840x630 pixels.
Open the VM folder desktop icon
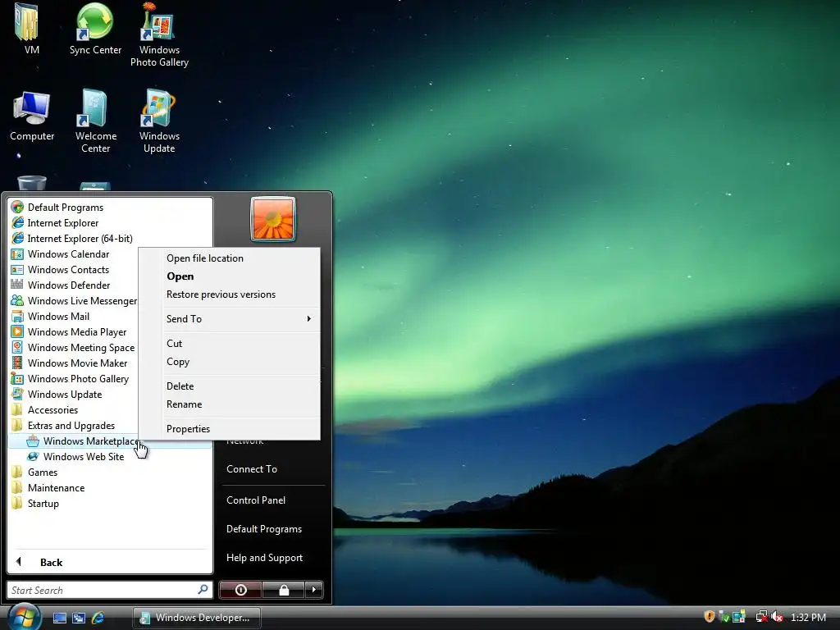pos(29,28)
